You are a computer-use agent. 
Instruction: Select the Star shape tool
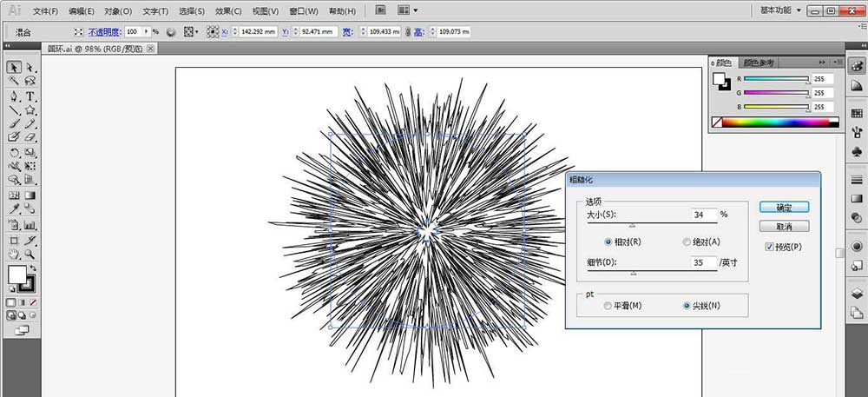click(30, 110)
